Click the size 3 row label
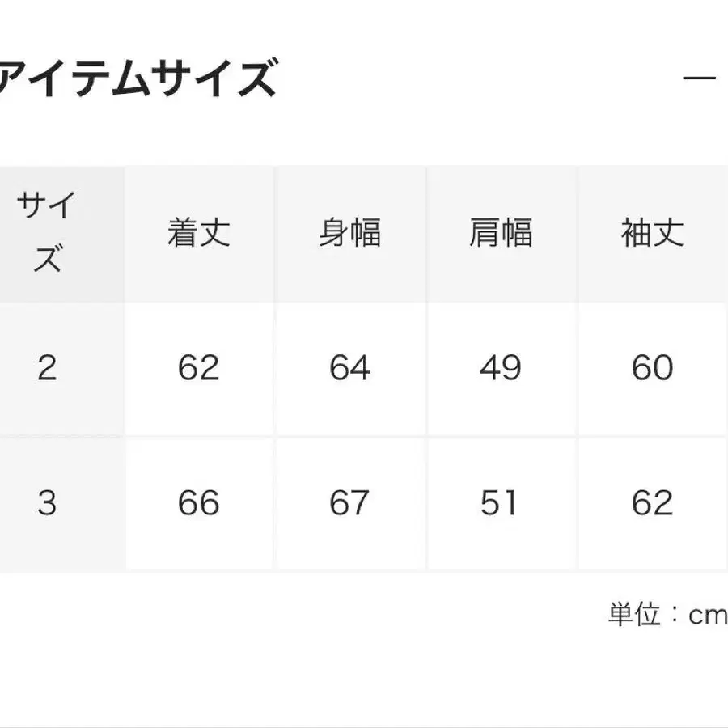Image resolution: width=728 pixels, height=728 pixels. point(48,503)
